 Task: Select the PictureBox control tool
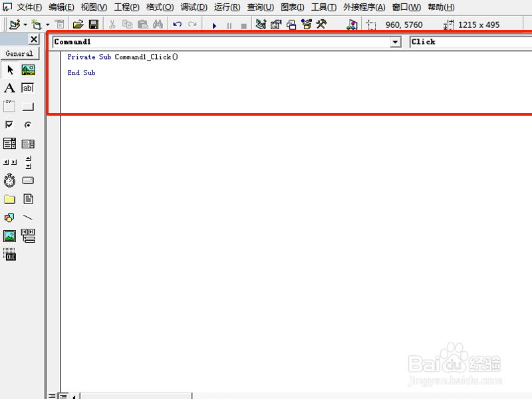click(28, 70)
